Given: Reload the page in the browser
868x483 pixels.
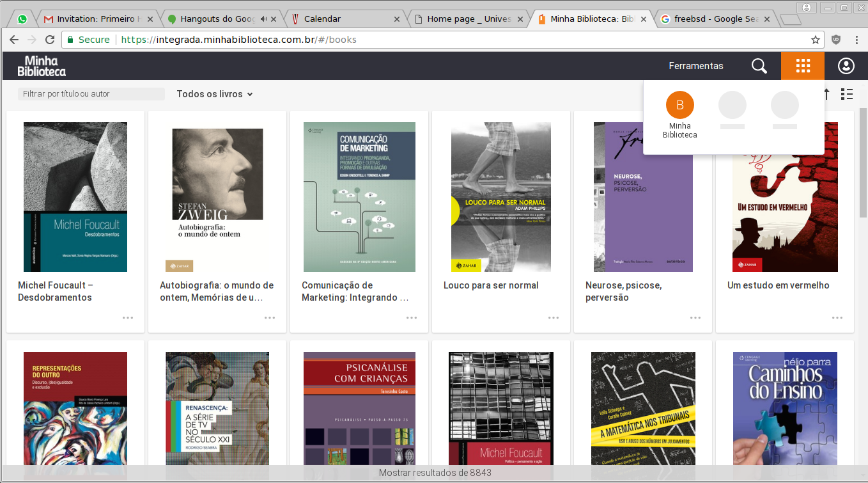Looking at the screenshot, I should 50,40.
